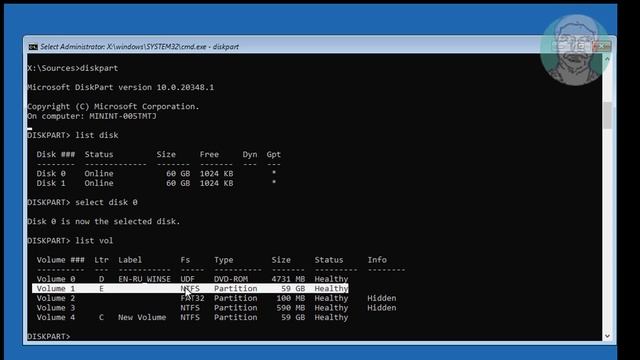Click the 'EN-RU_WINSE' label
The height and width of the screenshot is (360, 640).
[x=144, y=279]
